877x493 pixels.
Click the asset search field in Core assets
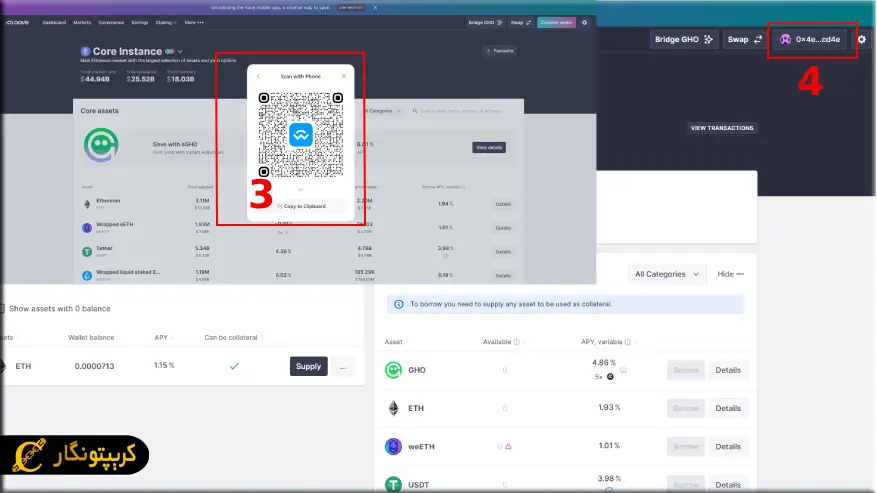tap(463, 111)
